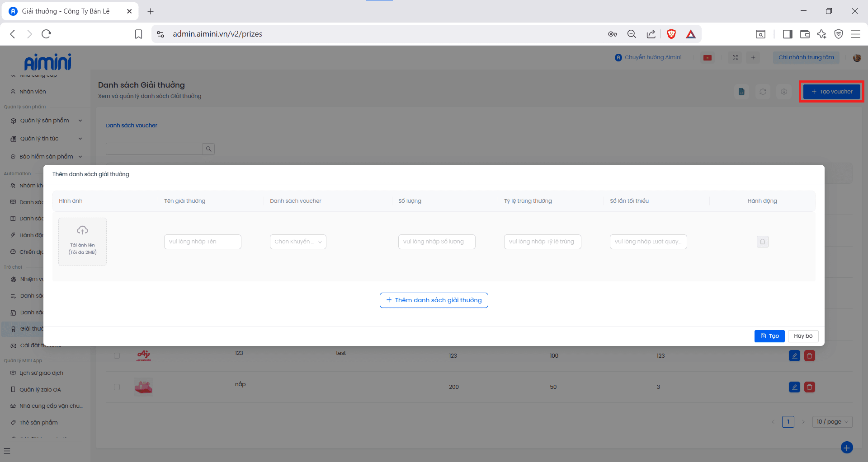
Task: Open the 10 / page size dropdown
Action: point(832,422)
